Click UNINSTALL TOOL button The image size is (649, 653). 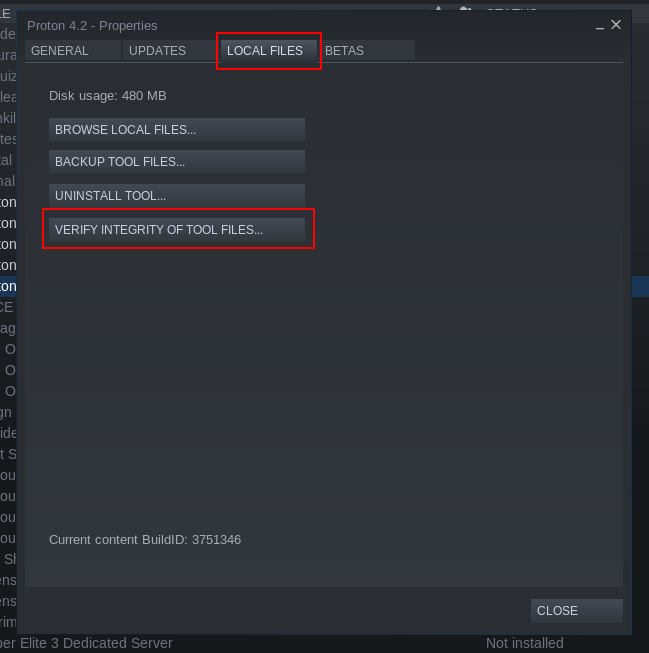[x=177, y=196]
